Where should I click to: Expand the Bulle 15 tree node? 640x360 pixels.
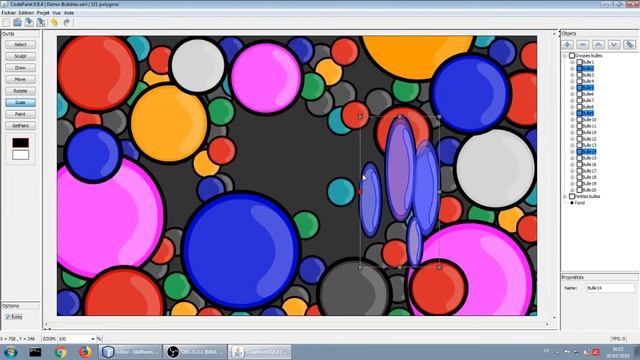tap(572, 158)
